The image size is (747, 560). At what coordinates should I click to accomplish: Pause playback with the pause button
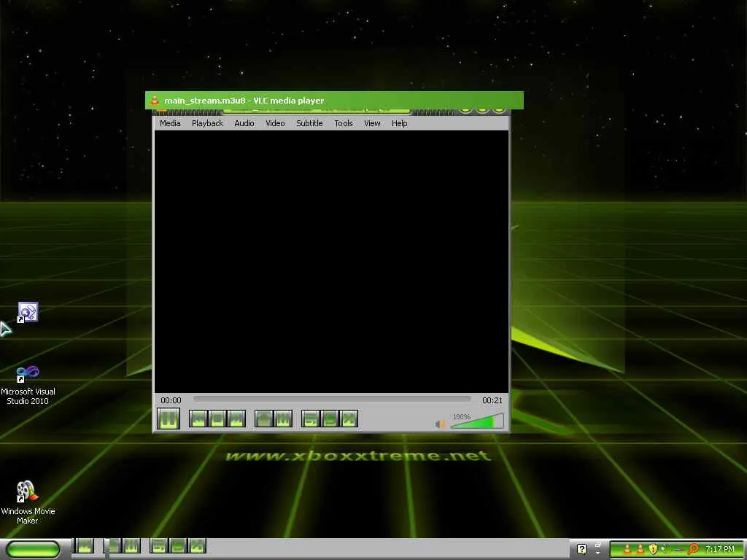(x=169, y=419)
